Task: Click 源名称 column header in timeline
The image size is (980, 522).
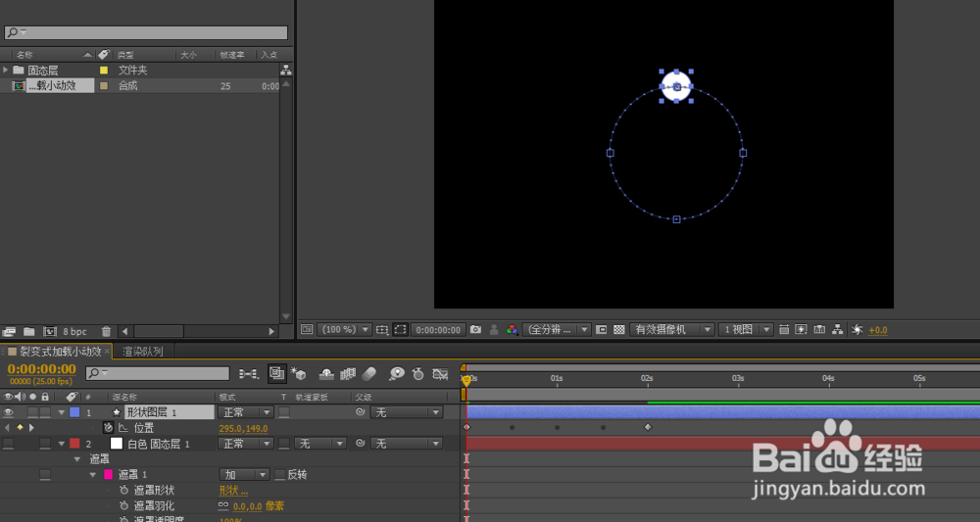Action: [124, 397]
